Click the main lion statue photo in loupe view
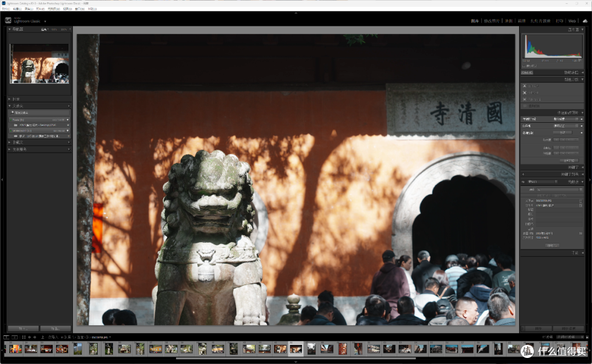The height and width of the screenshot is (364, 592). [x=295, y=180]
